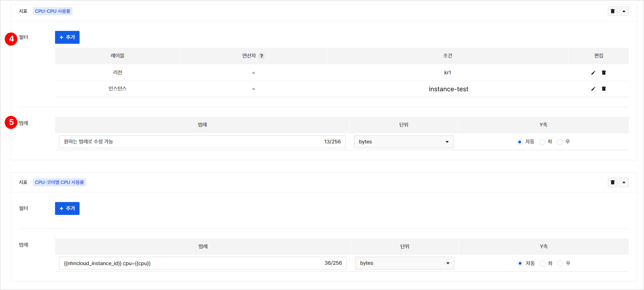Image resolution: width=644 pixels, height=290 pixels.
Task: Select 좌 Y-axis radio in first legend
Action: pos(542,142)
